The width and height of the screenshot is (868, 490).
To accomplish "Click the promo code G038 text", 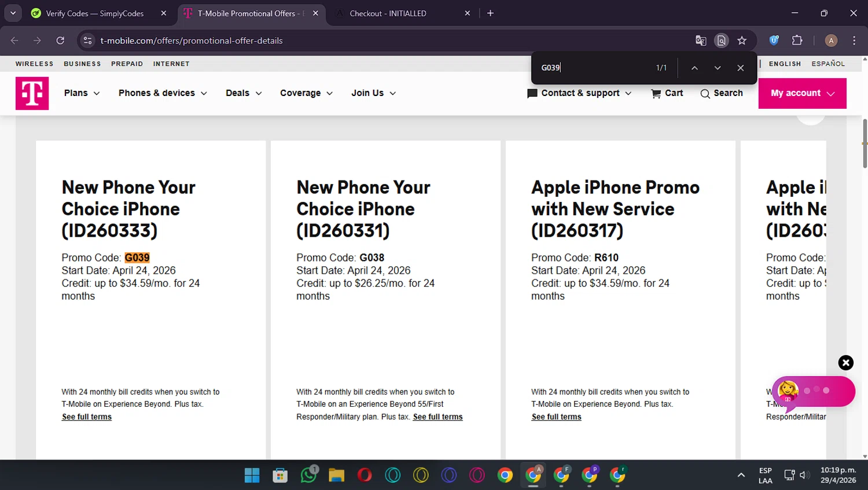I will click(372, 257).
